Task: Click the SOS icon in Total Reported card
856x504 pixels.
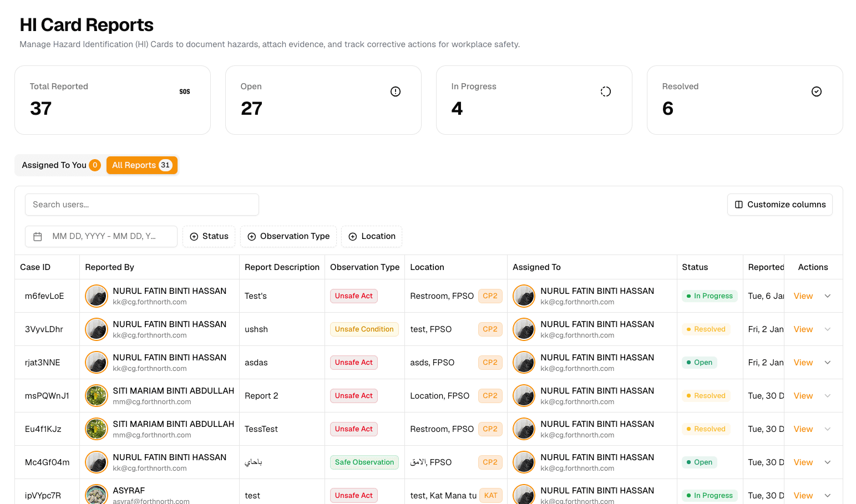Action: coord(185,91)
